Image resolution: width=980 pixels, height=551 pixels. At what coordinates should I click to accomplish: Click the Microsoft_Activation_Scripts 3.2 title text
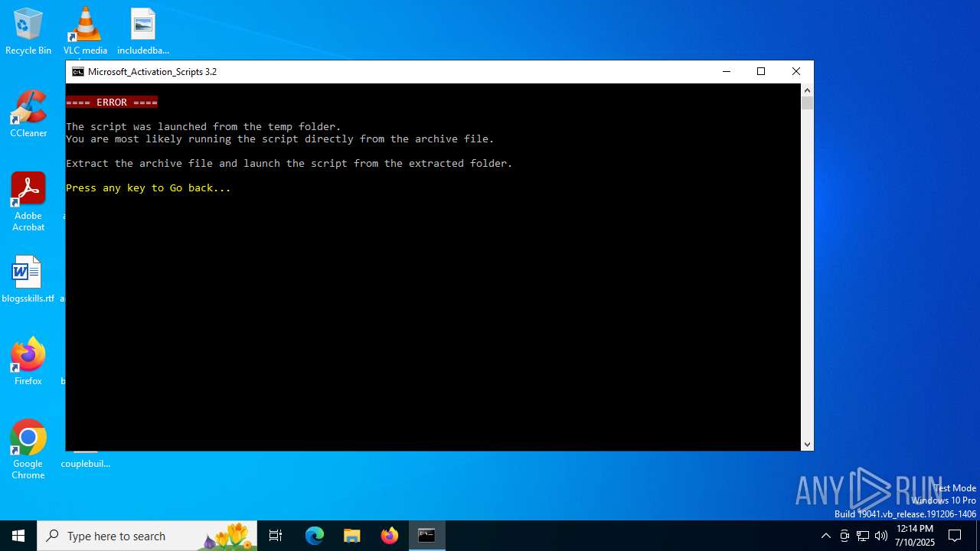(152, 72)
